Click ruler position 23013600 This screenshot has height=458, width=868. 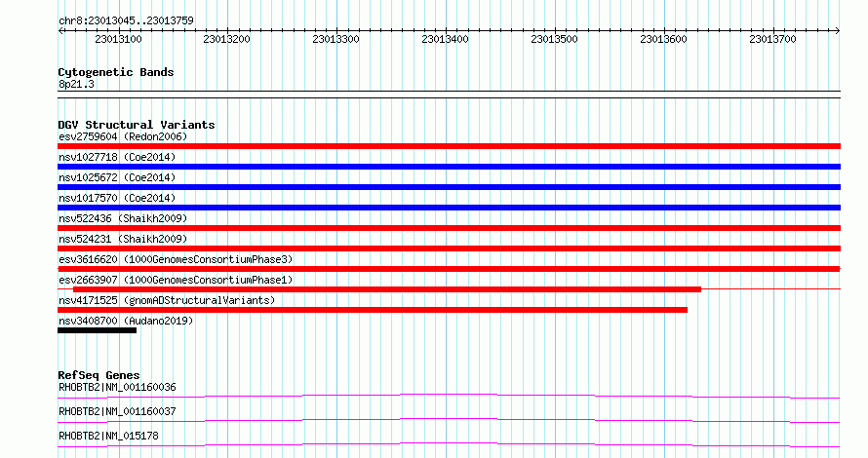click(663, 39)
